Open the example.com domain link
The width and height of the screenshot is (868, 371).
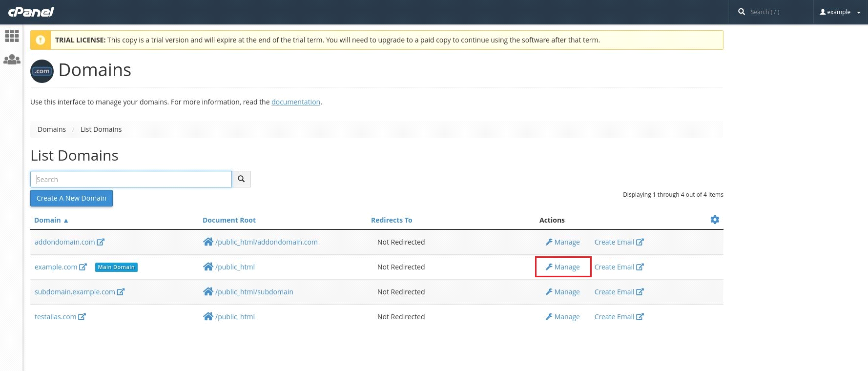pos(56,267)
